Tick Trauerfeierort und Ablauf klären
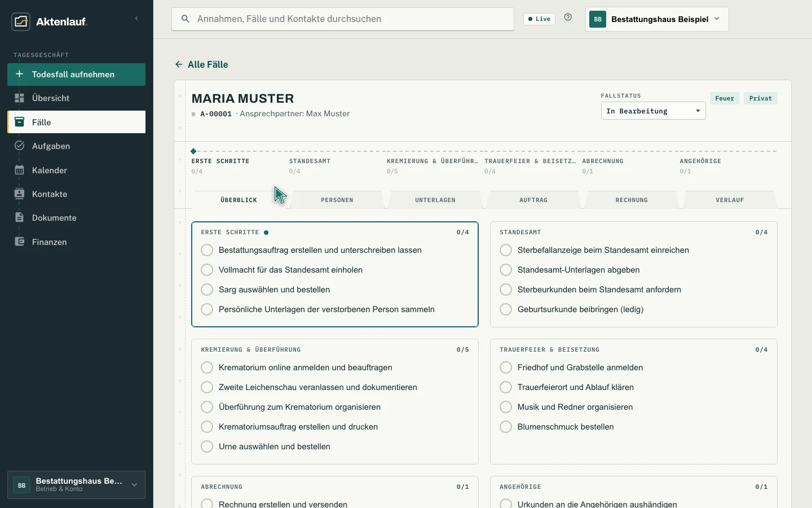Viewport: 812px width, 508px height. pos(506,387)
